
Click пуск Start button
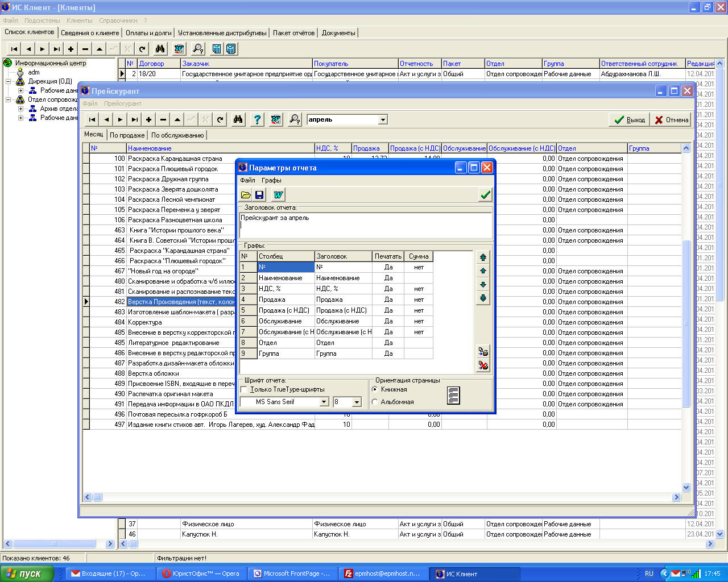27,573
